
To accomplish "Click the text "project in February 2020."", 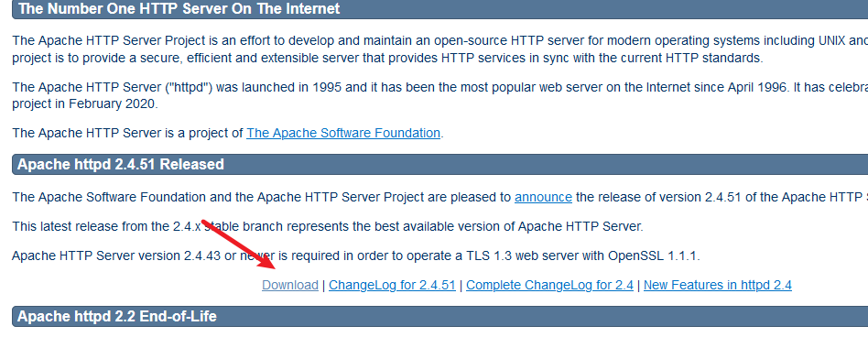I will (x=85, y=104).
